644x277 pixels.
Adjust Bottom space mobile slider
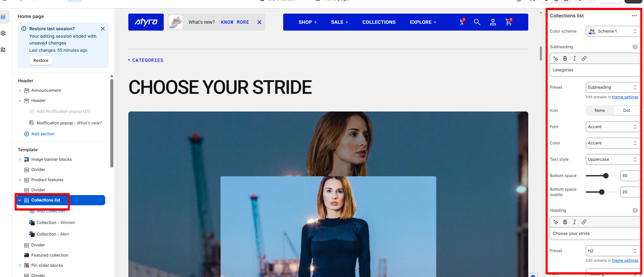(601, 192)
